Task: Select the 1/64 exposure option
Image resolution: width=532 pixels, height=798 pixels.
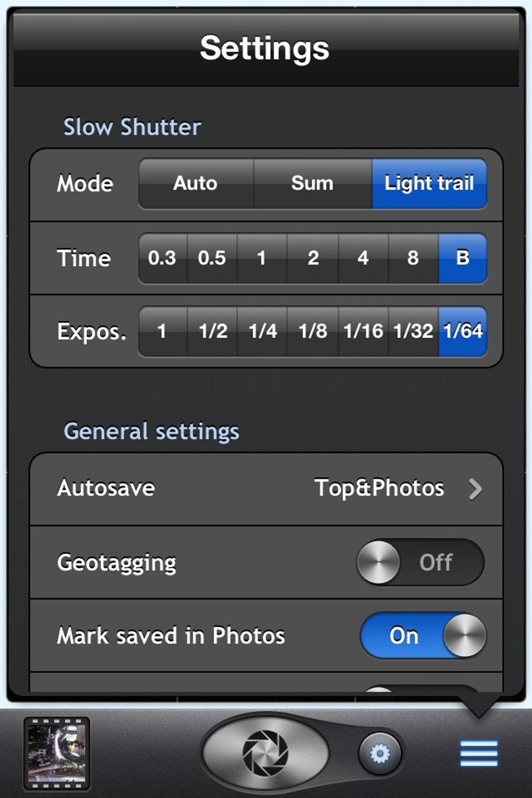Action: coord(463,331)
